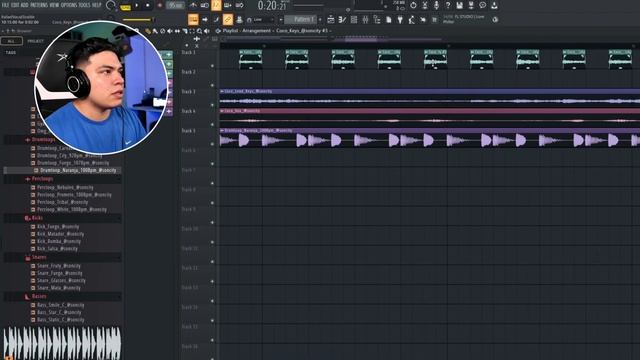Open the Mixer via faders icon
The image size is (640, 360).
tap(365, 19)
